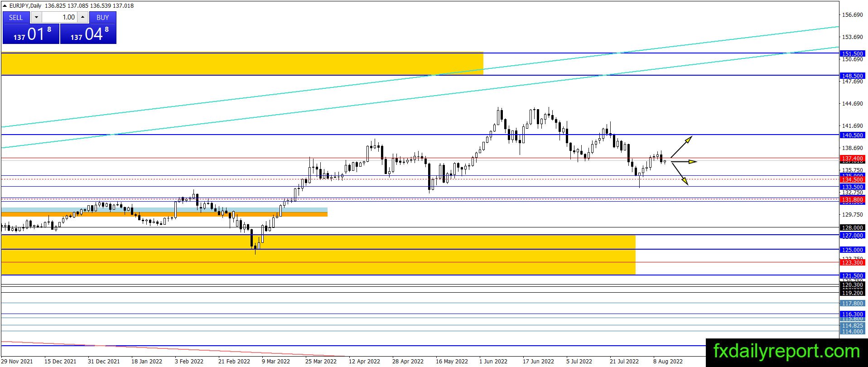Click the 151.500 blue price label
This screenshot has height=367, width=868.
click(x=852, y=53)
